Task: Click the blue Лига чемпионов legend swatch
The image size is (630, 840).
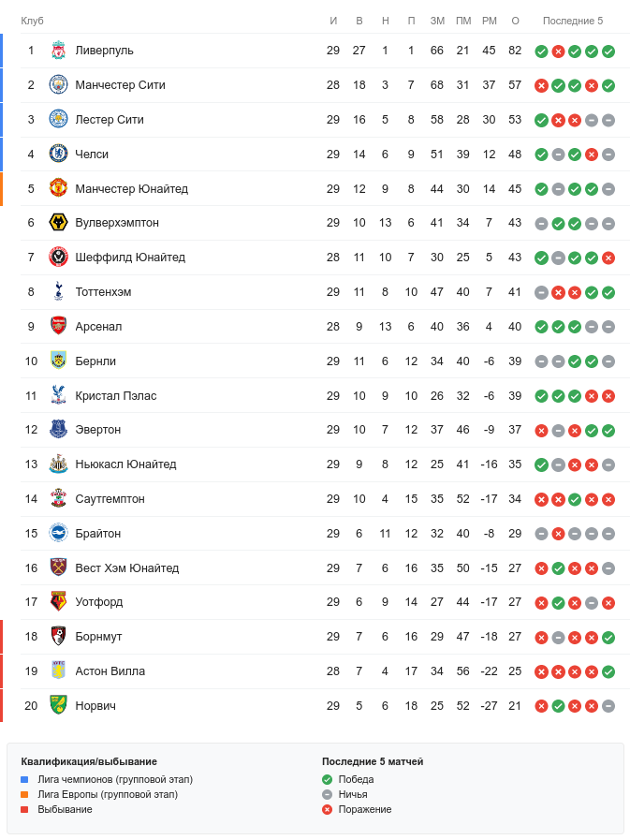Action: pyautogui.click(x=25, y=779)
